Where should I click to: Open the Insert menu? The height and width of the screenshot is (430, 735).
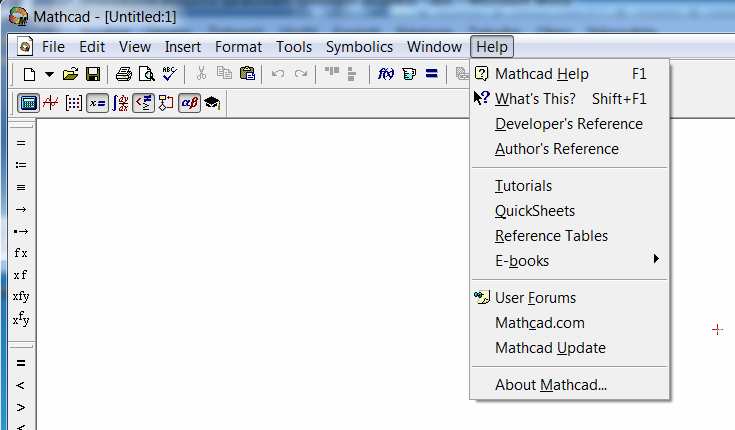[x=182, y=47]
